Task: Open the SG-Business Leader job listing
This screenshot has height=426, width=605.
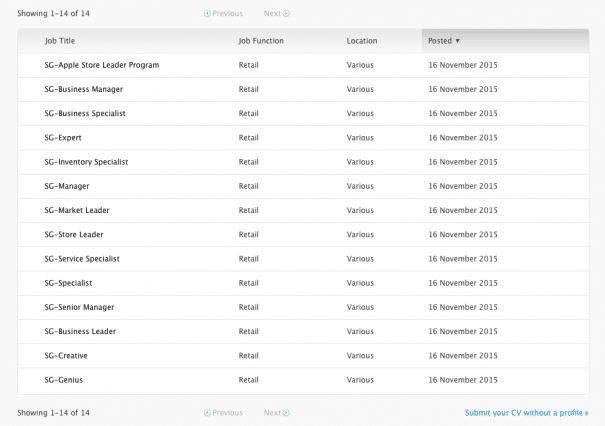Action: [80, 331]
